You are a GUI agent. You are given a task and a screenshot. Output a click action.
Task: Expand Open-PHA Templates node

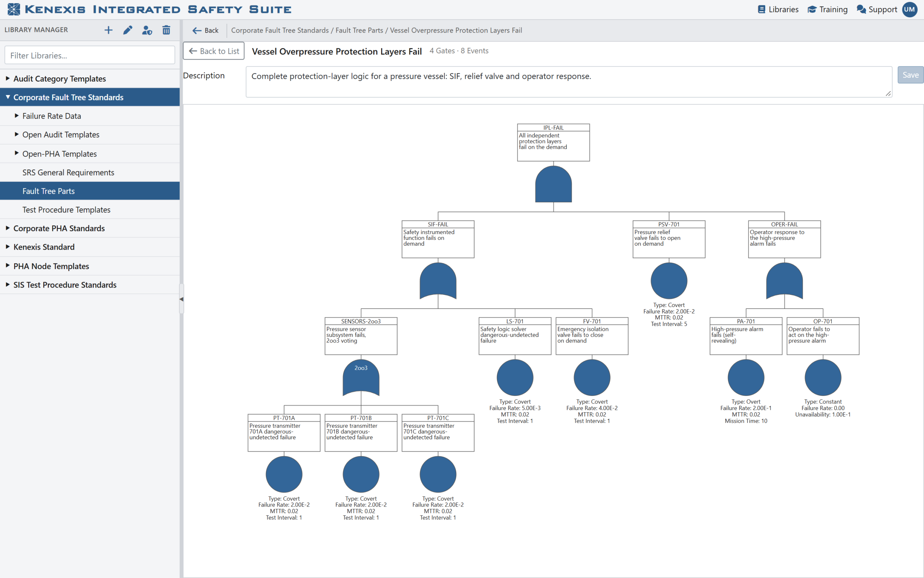[x=16, y=153]
